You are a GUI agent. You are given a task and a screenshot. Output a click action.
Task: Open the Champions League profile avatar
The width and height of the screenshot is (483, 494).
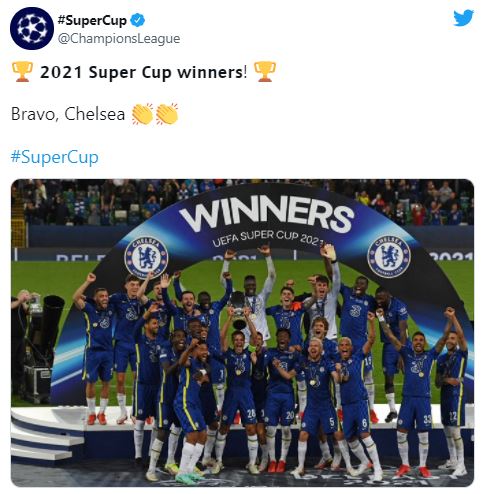coord(32,28)
